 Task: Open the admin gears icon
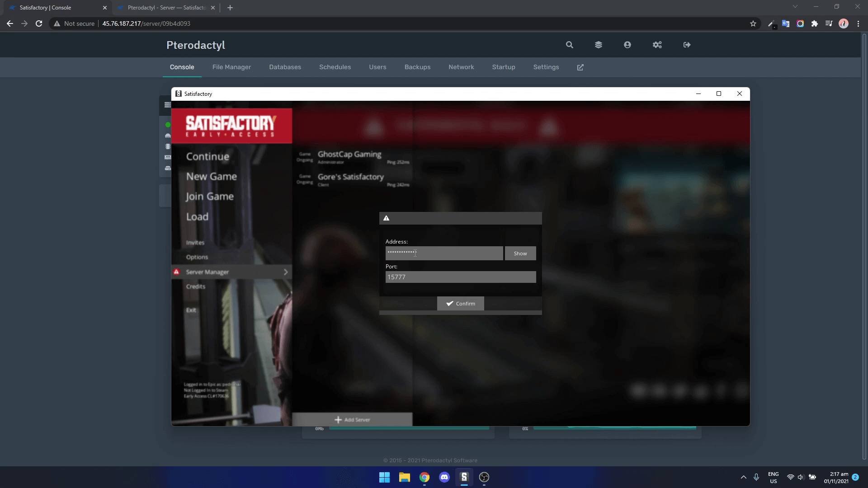657,45
